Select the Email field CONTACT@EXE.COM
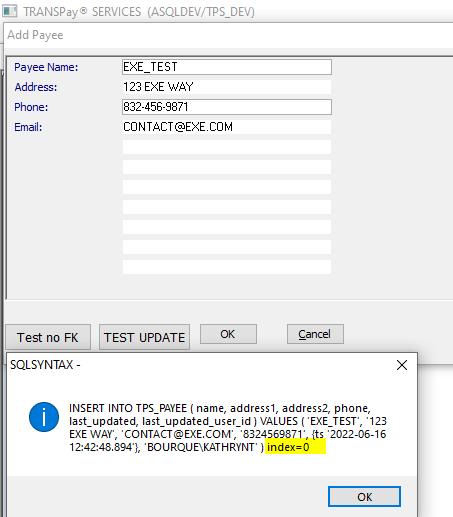Screen dimensions: 453x517 (227, 127)
